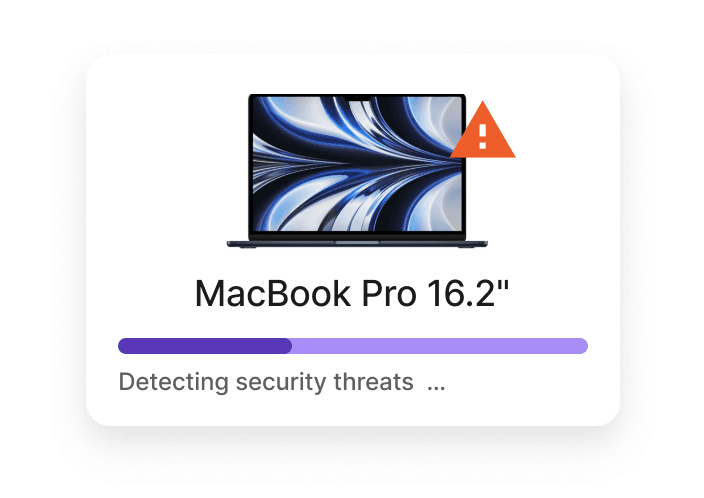The width and height of the screenshot is (704, 498).
Task: Click the blue swirl wallpaper on the laptop screen
Action: [x=357, y=163]
